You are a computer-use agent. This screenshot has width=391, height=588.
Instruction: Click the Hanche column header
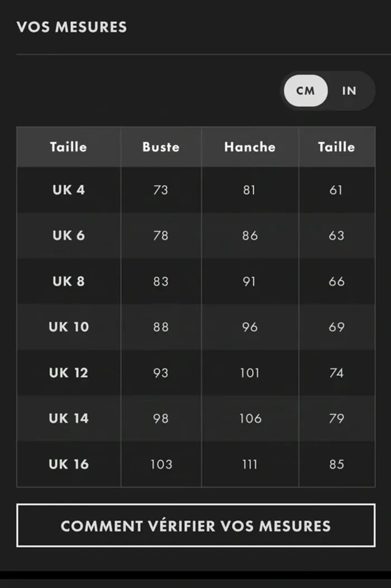point(250,147)
